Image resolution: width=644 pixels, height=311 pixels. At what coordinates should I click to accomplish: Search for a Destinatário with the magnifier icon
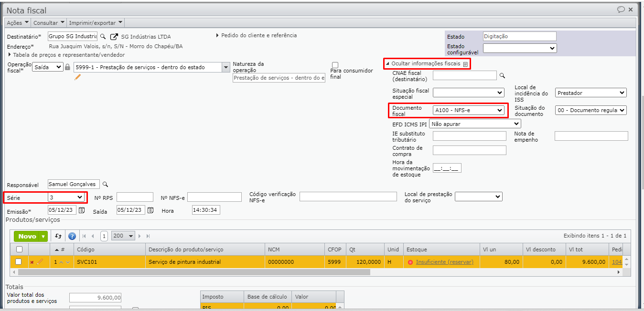[103, 36]
